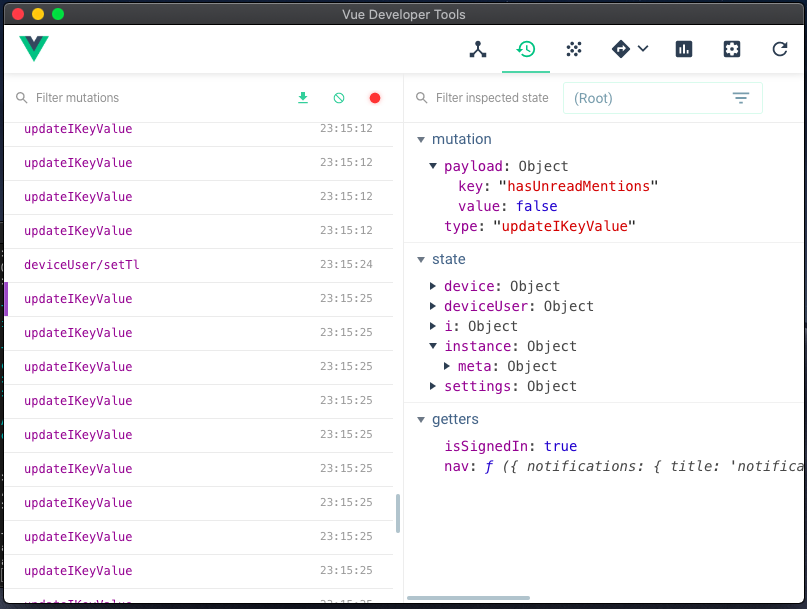The width and height of the screenshot is (807, 609).
Task: Click the Filter mutations search icon
Action: pyautogui.click(x=21, y=98)
